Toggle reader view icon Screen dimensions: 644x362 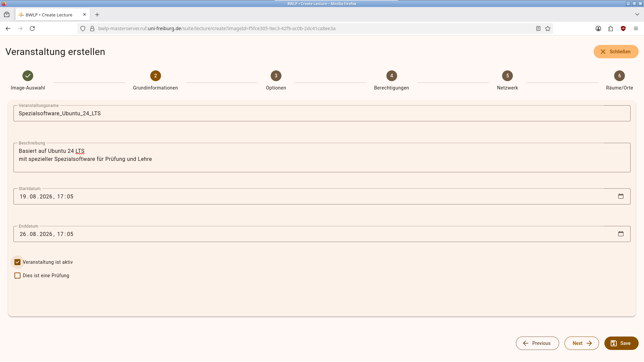[x=538, y=28]
